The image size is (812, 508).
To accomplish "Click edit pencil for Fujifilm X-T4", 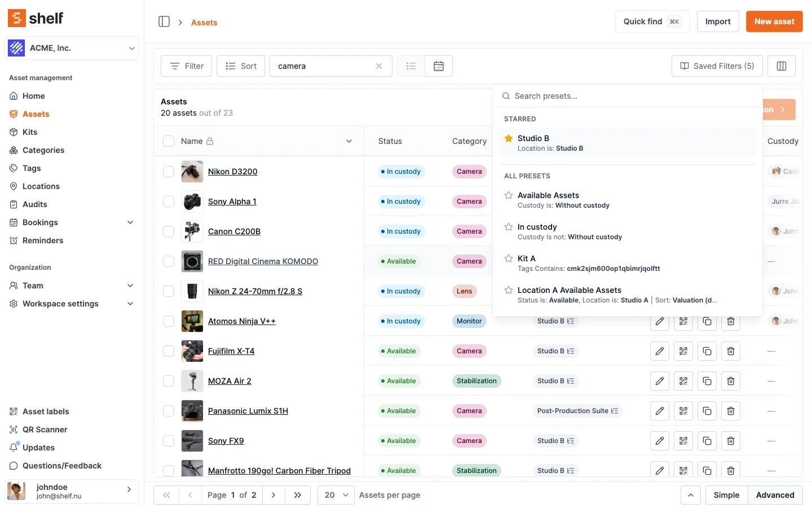I will (659, 351).
